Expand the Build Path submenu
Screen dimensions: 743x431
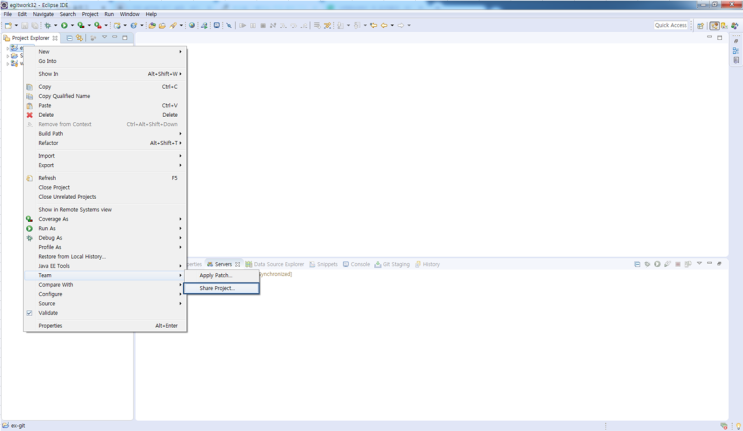point(105,134)
